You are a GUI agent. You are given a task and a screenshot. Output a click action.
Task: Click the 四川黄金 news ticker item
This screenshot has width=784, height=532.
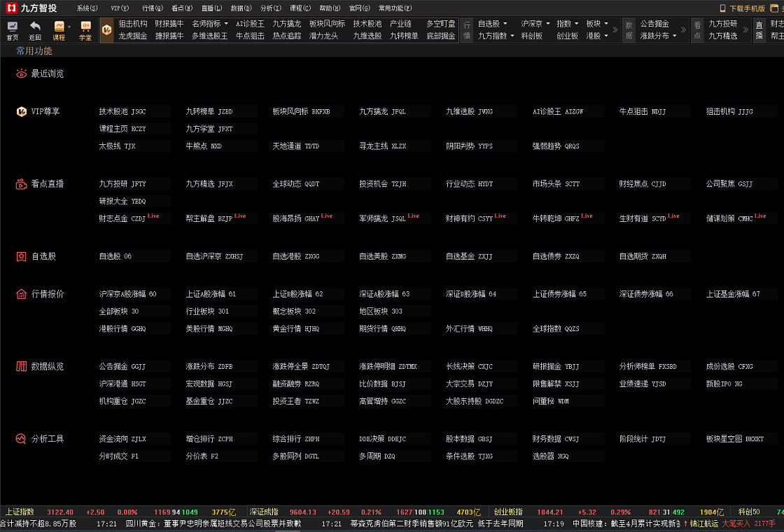(213, 524)
